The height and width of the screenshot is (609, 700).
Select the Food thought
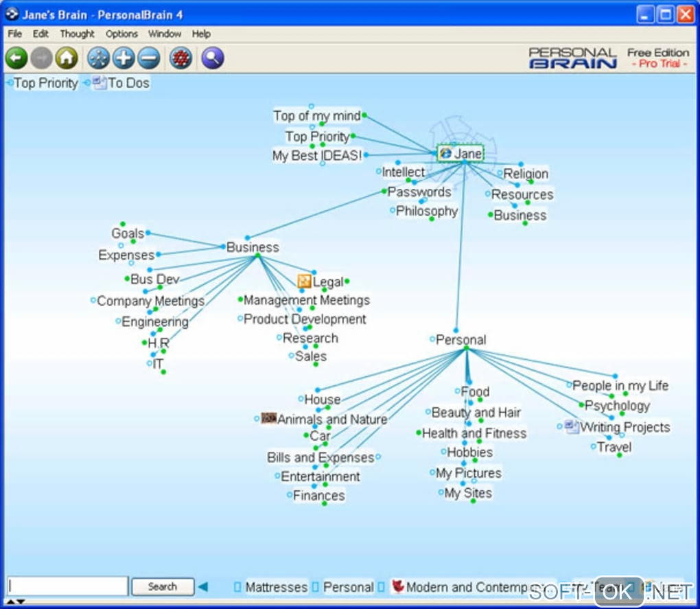[475, 391]
